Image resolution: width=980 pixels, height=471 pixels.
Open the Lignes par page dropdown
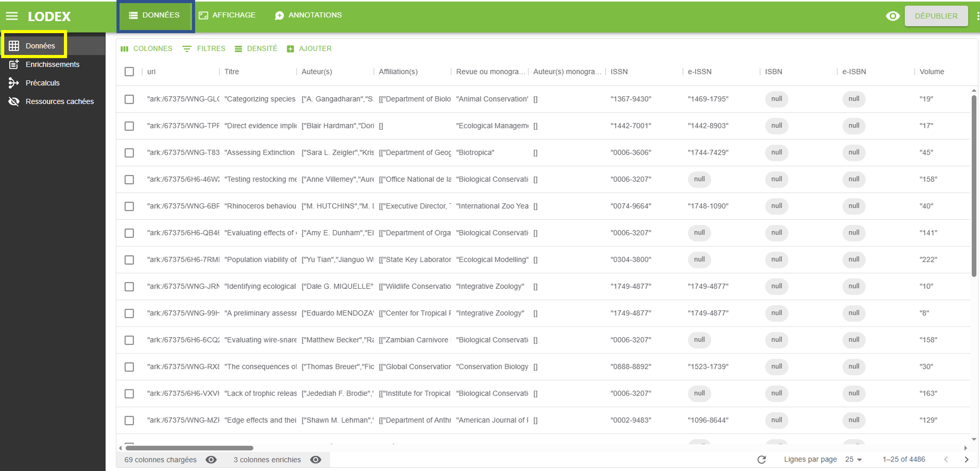tap(853, 460)
